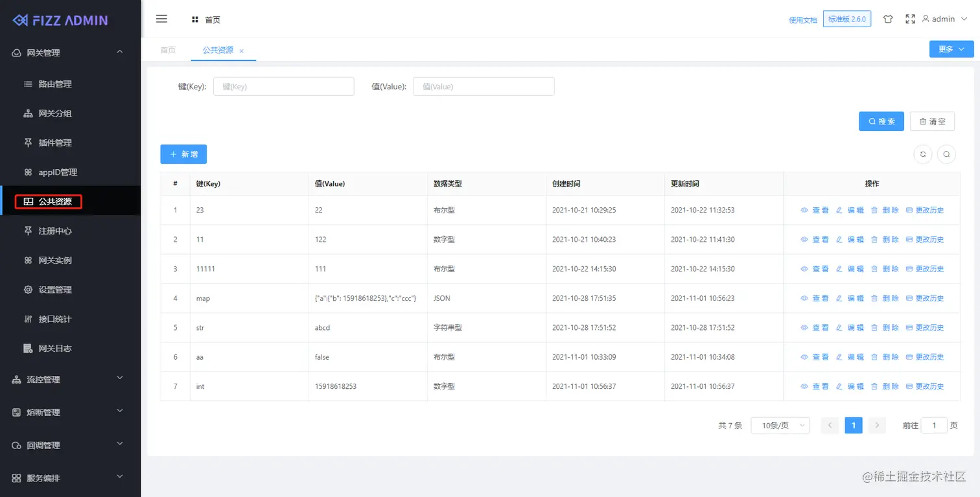
Task: Click the 值(Value) search input field
Action: pos(484,86)
